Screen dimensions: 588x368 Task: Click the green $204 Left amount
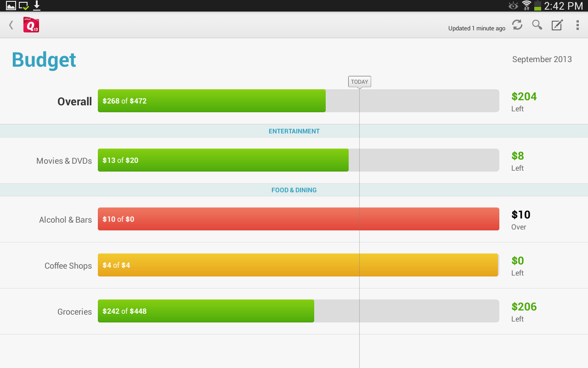(x=524, y=97)
